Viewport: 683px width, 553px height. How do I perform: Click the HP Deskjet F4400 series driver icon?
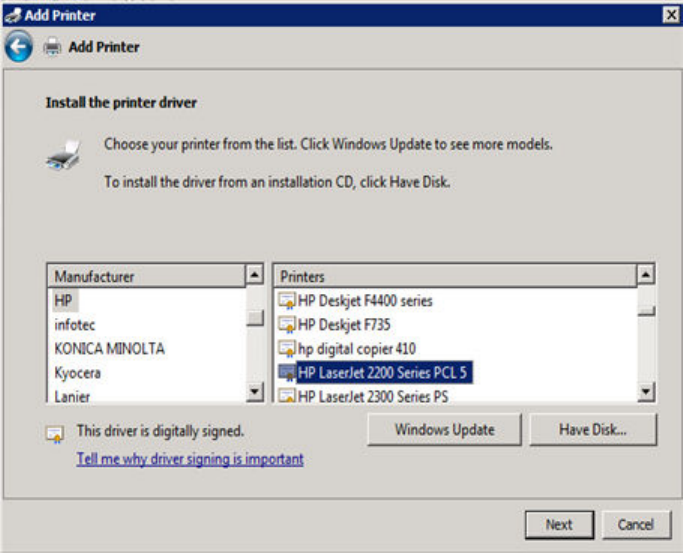tap(287, 300)
